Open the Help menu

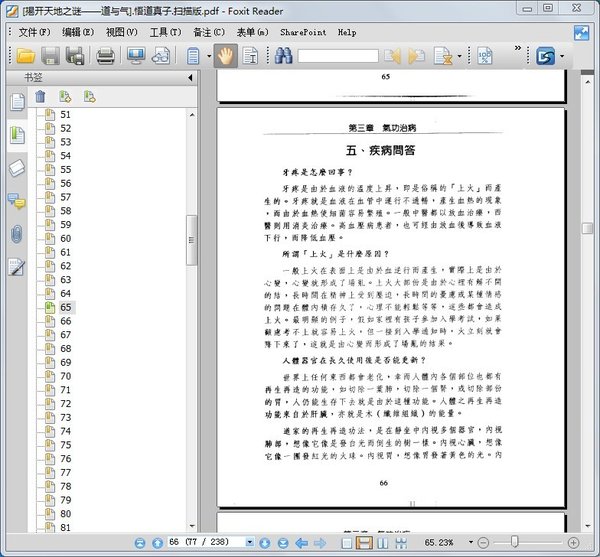[347, 33]
